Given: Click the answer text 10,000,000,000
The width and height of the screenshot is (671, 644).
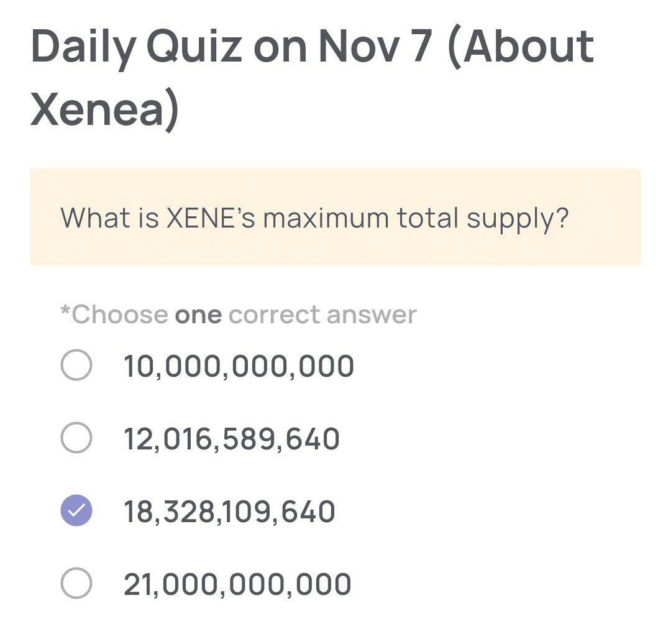Looking at the screenshot, I should coord(239,366).
